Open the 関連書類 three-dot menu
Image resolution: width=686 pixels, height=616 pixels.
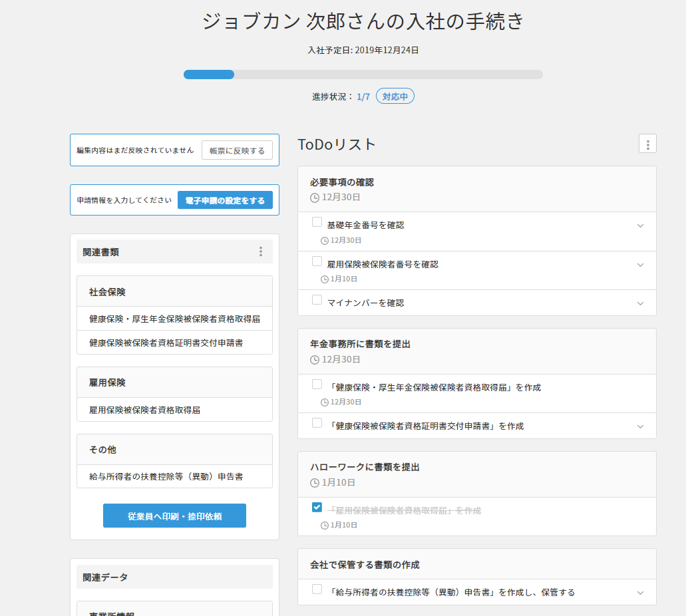coord(261,251)
